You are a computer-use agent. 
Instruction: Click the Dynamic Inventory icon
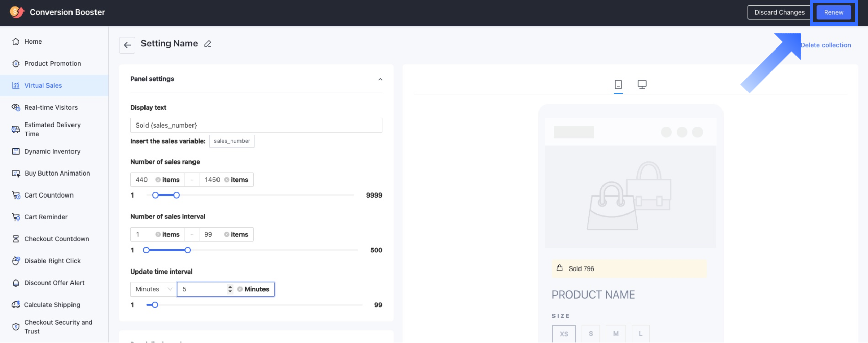(16, 152)
